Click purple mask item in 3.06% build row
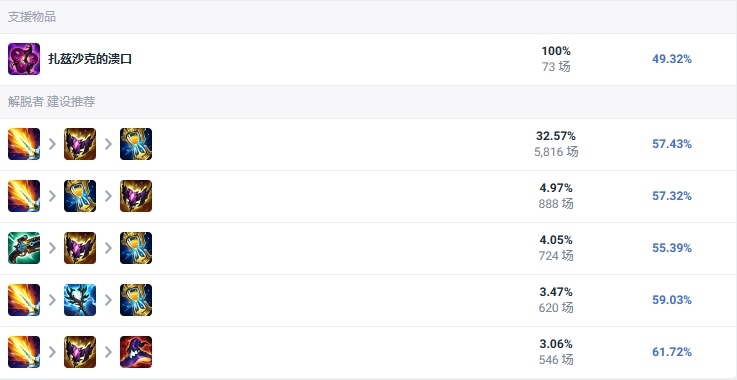This screenshot has width=737, height=380. pyautogui.click(x=80, y=352)
